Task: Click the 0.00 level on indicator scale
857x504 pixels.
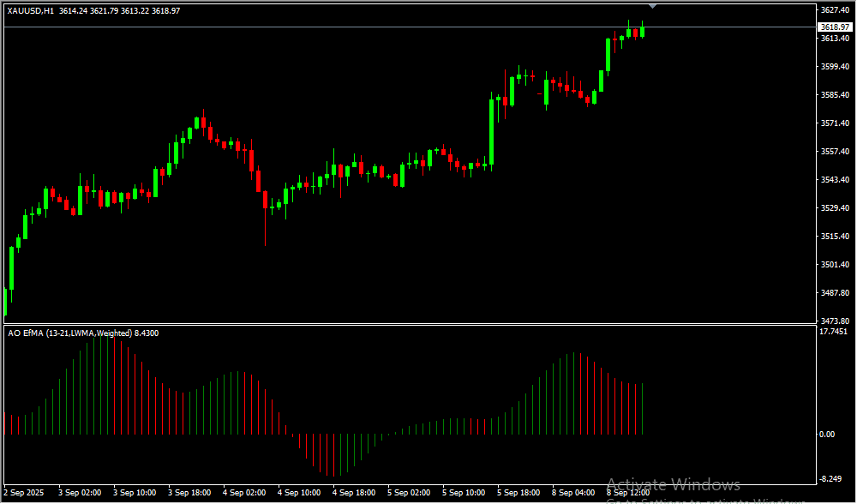Action: click(x=827, y=435)
